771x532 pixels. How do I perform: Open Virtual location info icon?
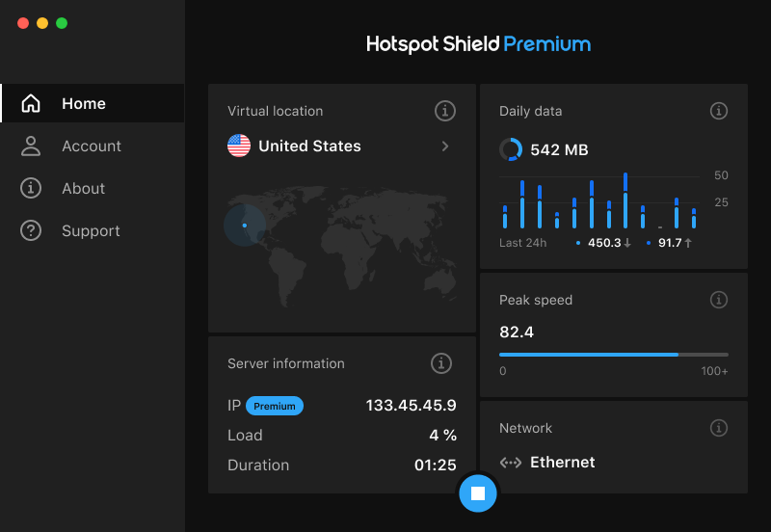445,111
